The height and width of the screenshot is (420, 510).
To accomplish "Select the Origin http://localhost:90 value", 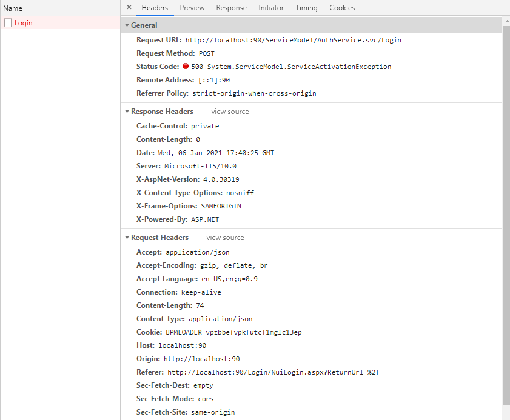I will click(202, 359).
